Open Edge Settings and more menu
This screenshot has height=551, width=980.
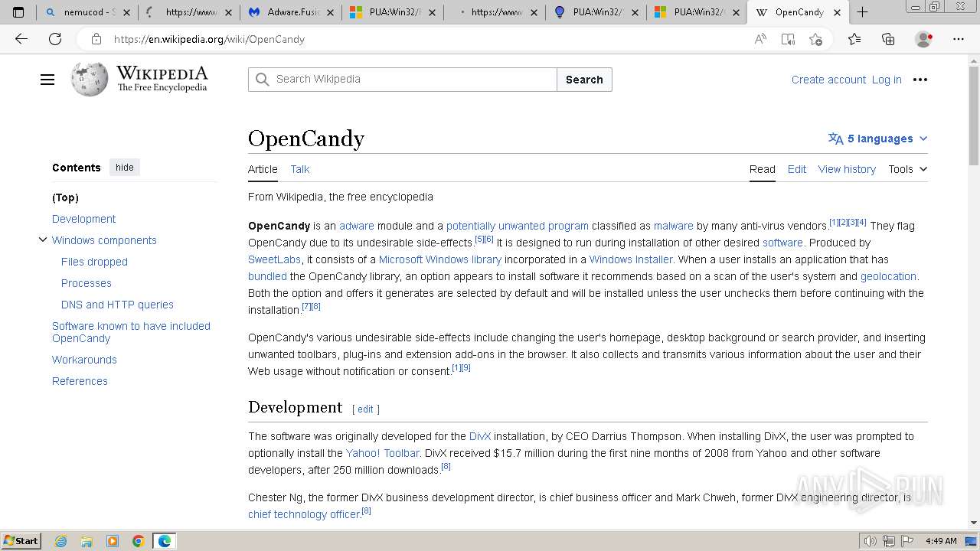click(x=958, y=39)
